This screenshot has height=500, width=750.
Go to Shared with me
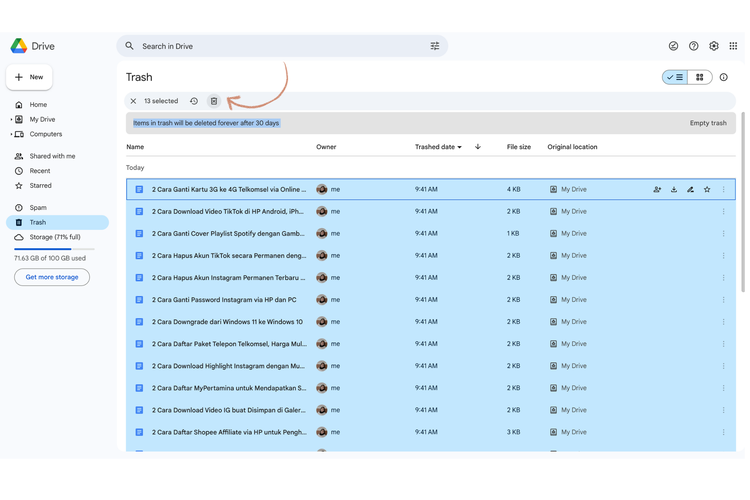point(52,156)
